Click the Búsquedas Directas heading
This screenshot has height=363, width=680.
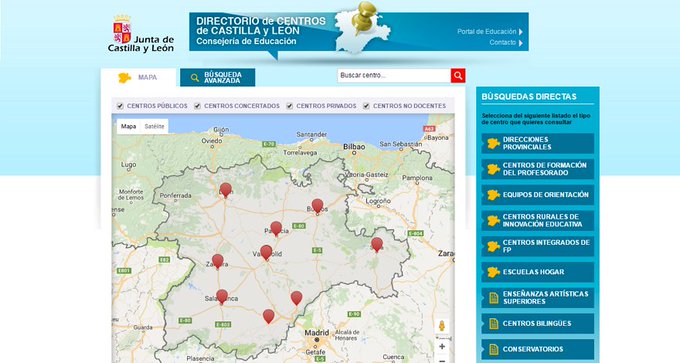click(x=529, y=97)
